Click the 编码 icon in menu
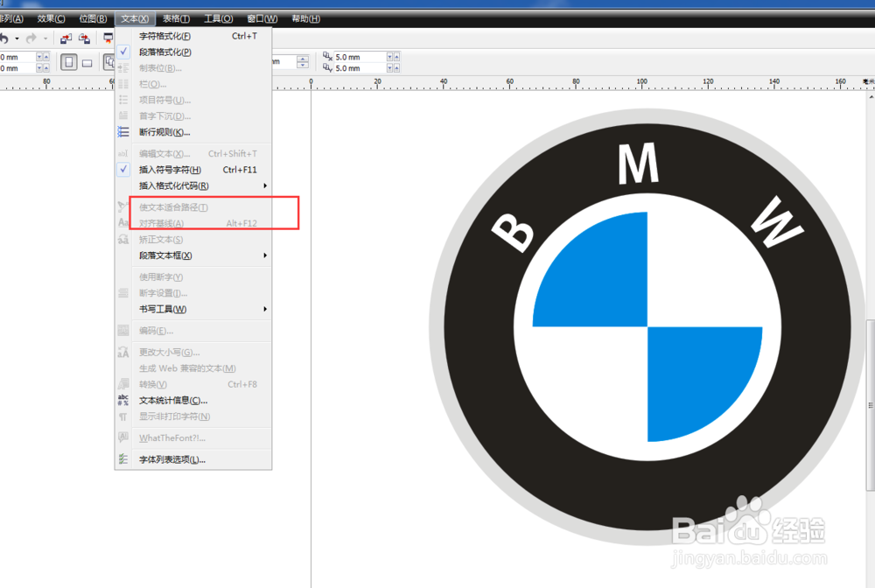The width and height of the screenshot is (875, 588). pyautogui.click(x=123, y=330)
